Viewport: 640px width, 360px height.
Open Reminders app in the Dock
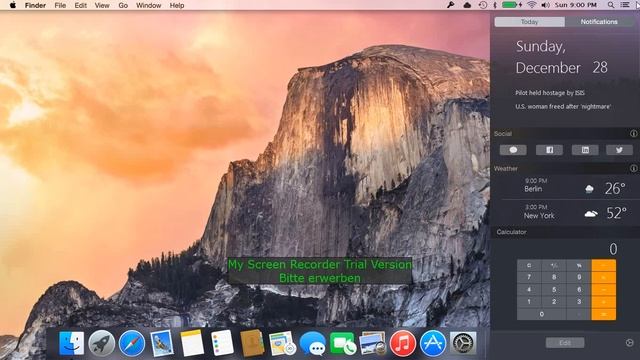tap(222, 343)
